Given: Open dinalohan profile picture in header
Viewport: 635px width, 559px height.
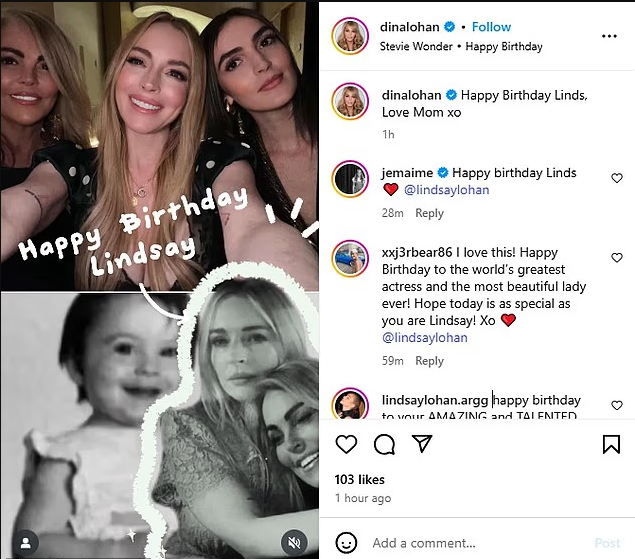Looking at the screenshot, I should click(351, 36).
